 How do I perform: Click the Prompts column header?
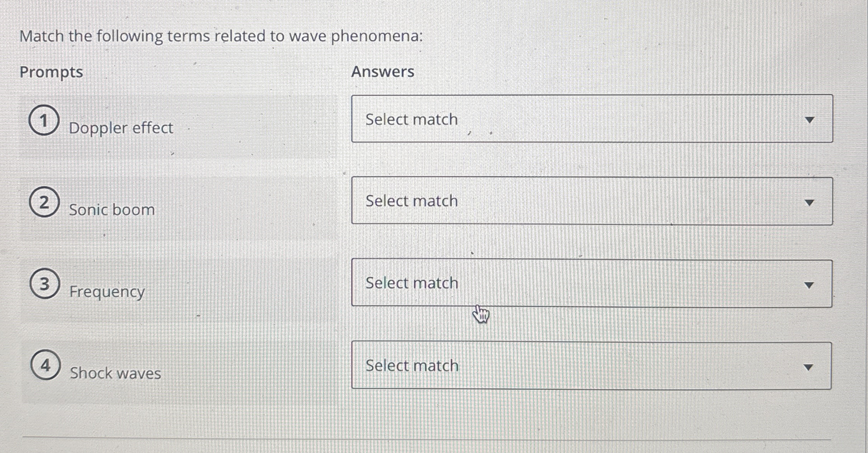[x=52, y=72]
